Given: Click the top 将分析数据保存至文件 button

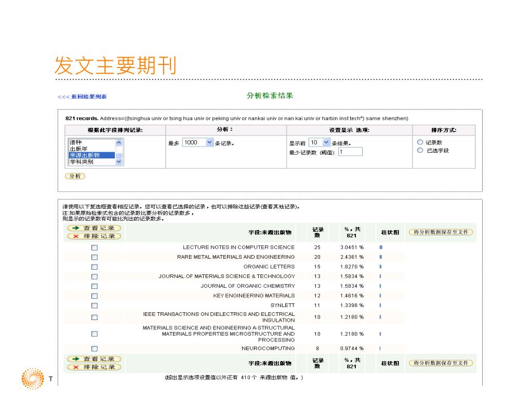Looking at the screenshot, I should (x=441, y=232).
